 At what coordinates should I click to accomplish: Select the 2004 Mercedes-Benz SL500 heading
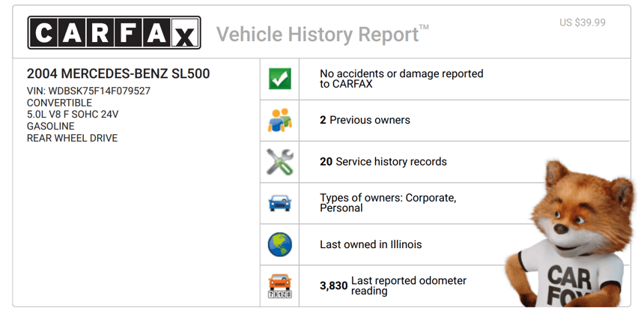tap(118, 73)
